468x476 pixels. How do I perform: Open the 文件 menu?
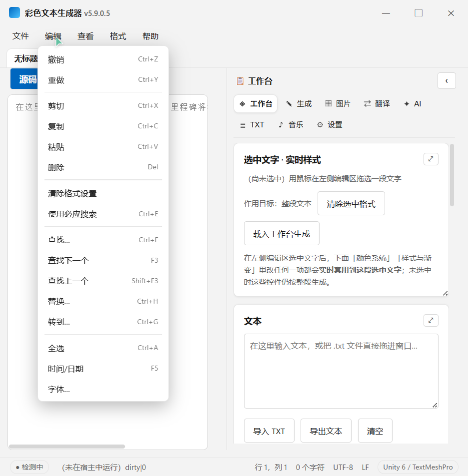click(x=20, y=36)
